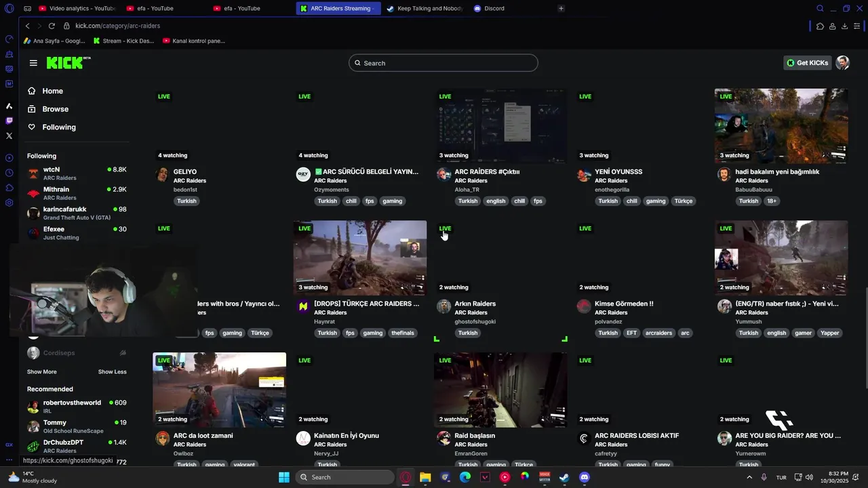
Task: Select Yapper tag on Yummush stream
Action: (829, 333)
